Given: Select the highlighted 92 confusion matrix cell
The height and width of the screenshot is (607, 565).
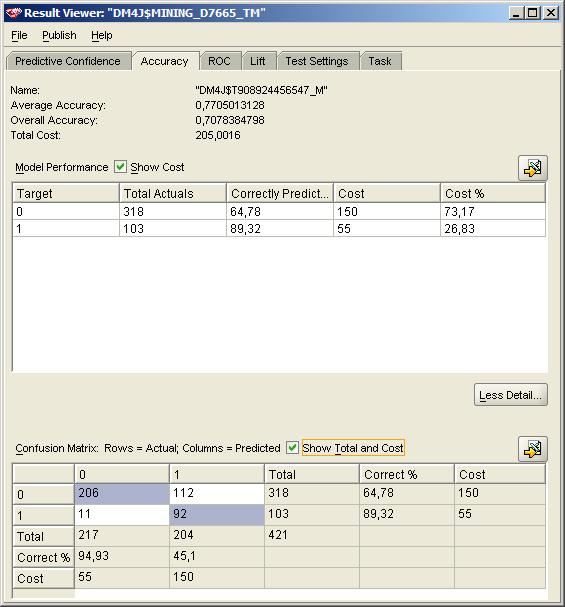Looking at the screenshot, I should pos(217,514).
